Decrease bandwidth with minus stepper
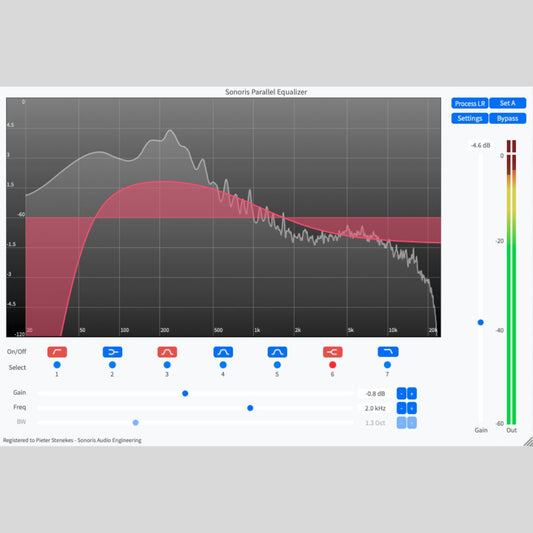 [401, 423]
